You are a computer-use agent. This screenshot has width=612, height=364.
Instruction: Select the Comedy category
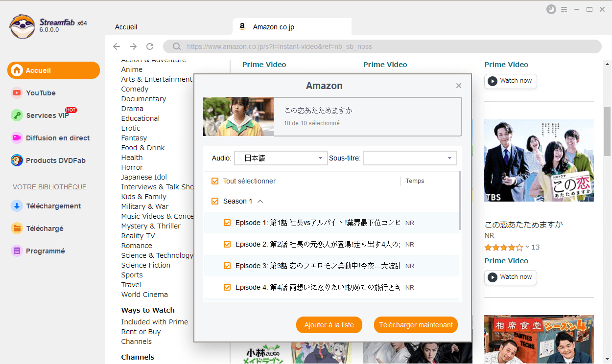[135, 89]
